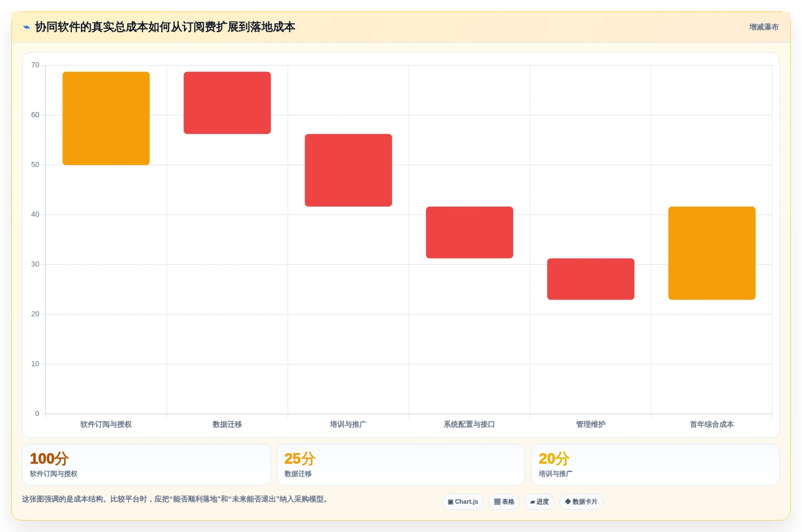Image resolution: width=802 pixels, height=532 pixels.
Task: Click the red 数据迁移 bar
Action: pos(227,103)
